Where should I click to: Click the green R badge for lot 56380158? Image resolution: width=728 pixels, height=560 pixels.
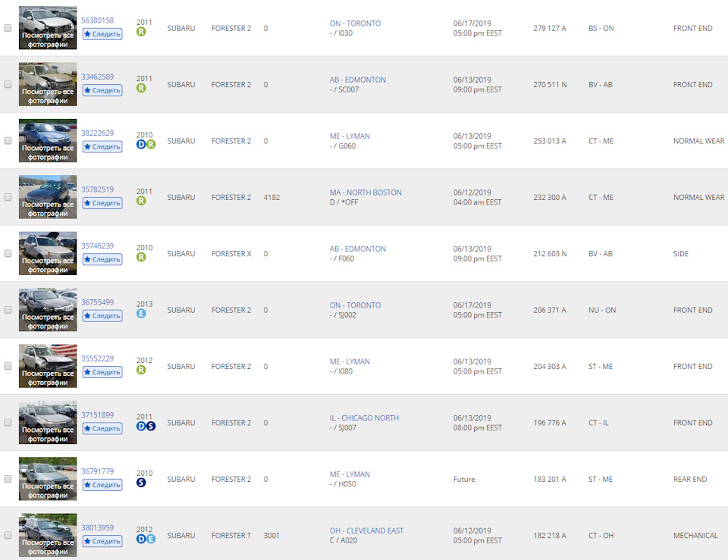click(141, 32)
